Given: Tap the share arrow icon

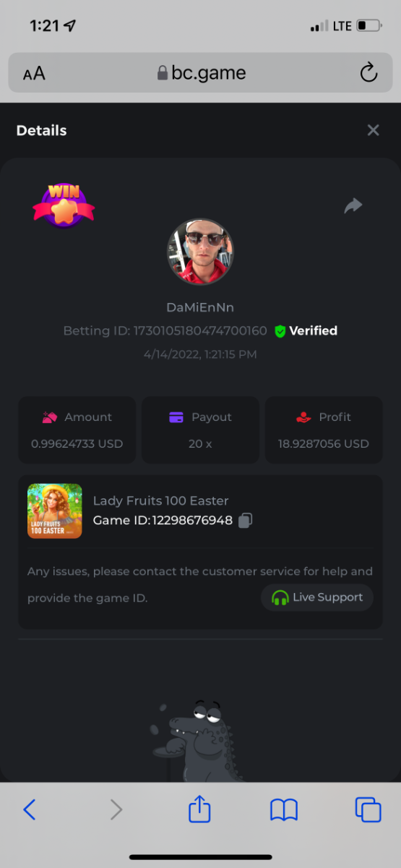Looking at the screenshot, I should pyautogui.click(x=353, y=206).
